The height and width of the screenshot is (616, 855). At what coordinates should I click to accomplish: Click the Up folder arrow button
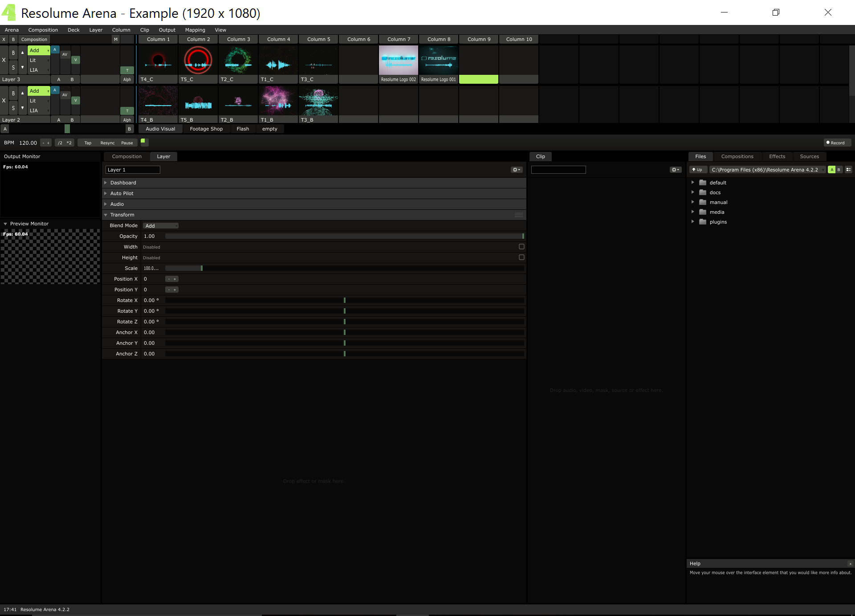click(x=697, y=170)
